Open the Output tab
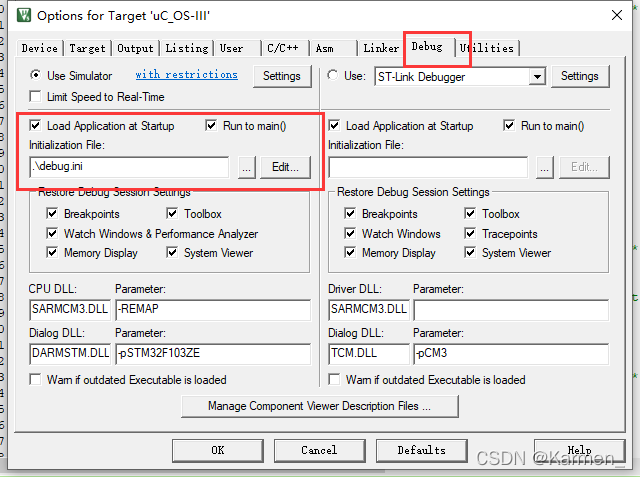 tap(136, 48)
